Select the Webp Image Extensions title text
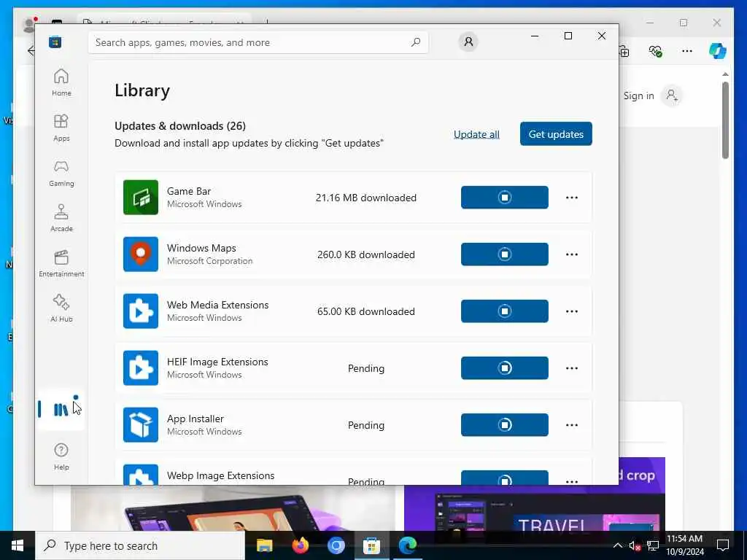Viewport: 747px width, 560px height. [x=220, y=475]
